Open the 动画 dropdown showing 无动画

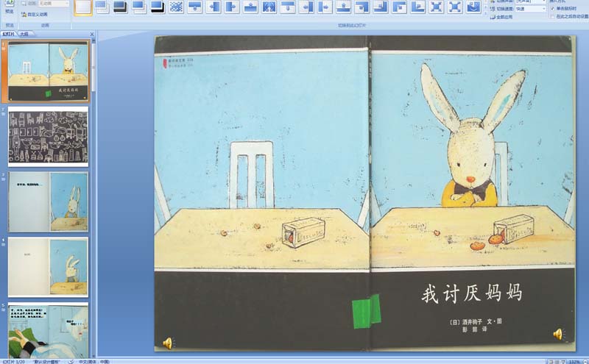(54, 4)
